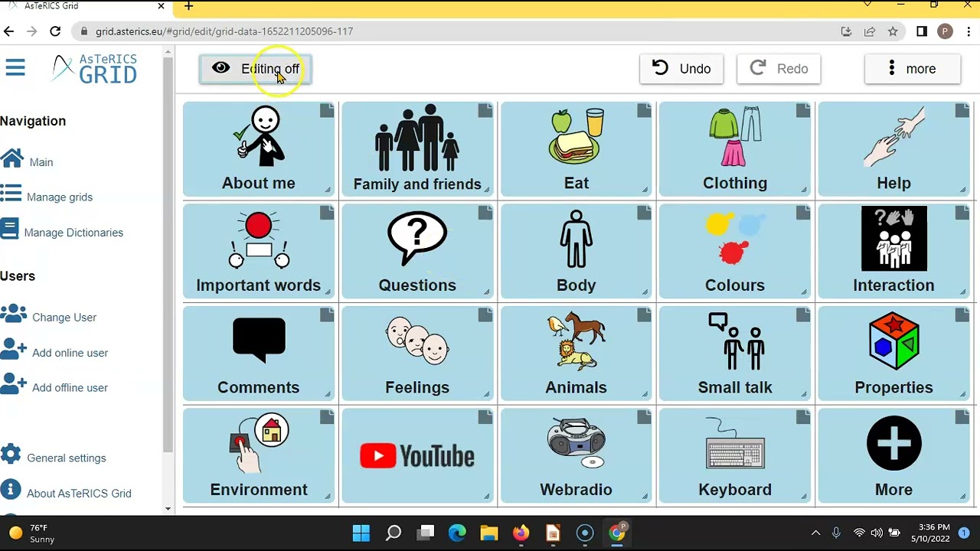
Task: Select the Eat grid cell
Action: coord(577,148)
